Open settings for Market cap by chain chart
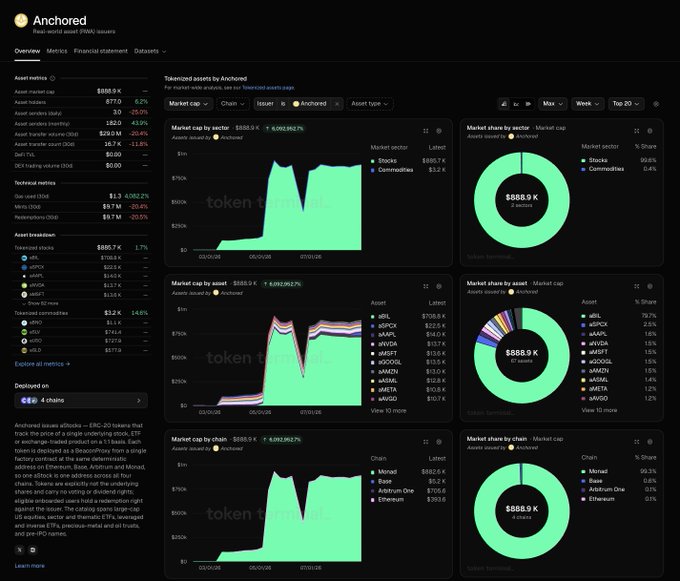 click(x=439, y=442)
